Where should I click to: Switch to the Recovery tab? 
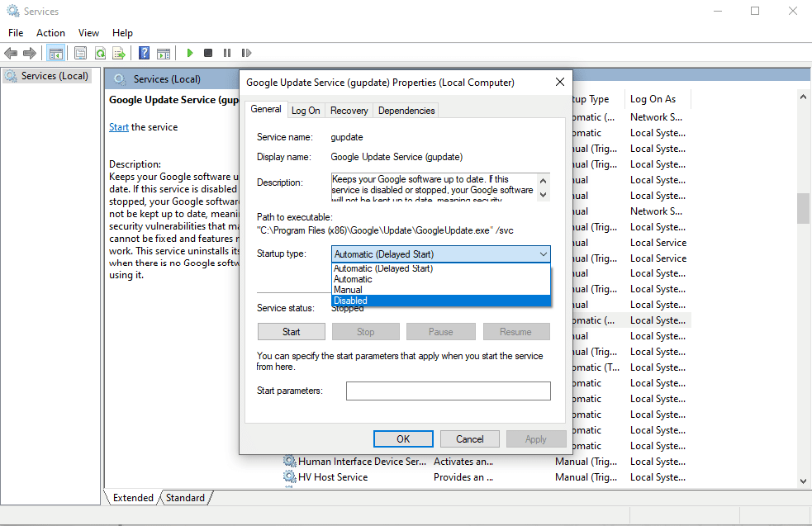pyautogui.click(x=349, y=111)
